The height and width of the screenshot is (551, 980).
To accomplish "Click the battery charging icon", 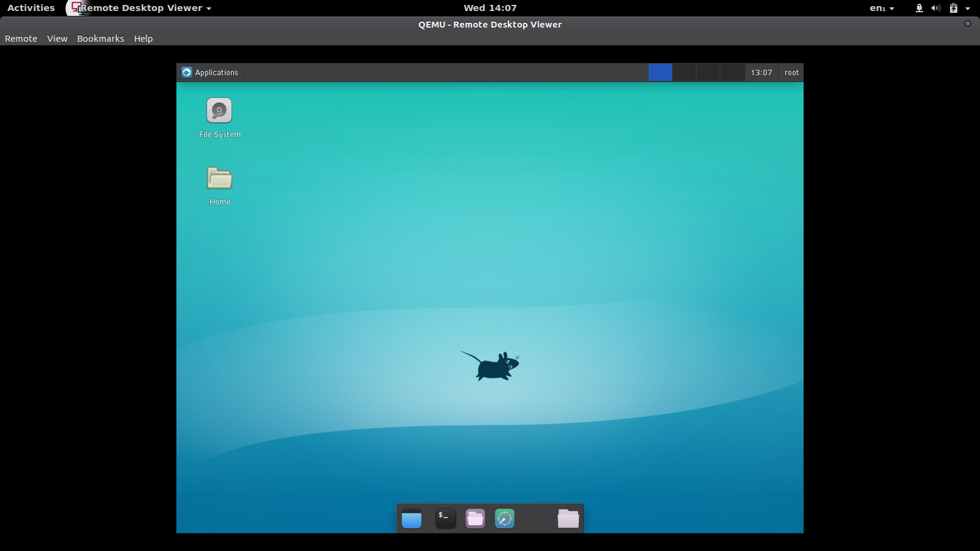I will point(954,8).
